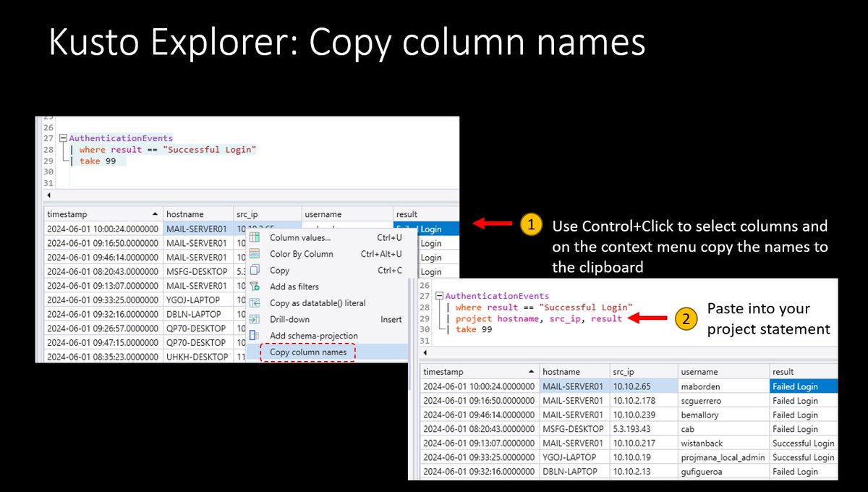The height and width of the screenshot is (492, 868).
Task: Click the Add schema-projection icon
Action: click(x=255, y=335)
